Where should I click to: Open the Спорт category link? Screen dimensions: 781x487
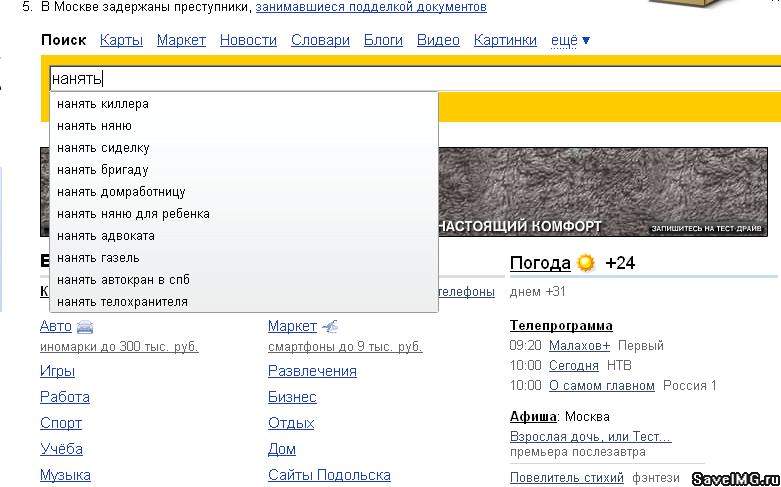[61, 423]
